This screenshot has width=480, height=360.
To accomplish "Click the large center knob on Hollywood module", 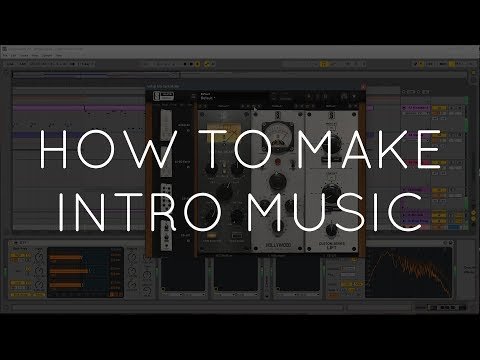I will tap(277, 180).
